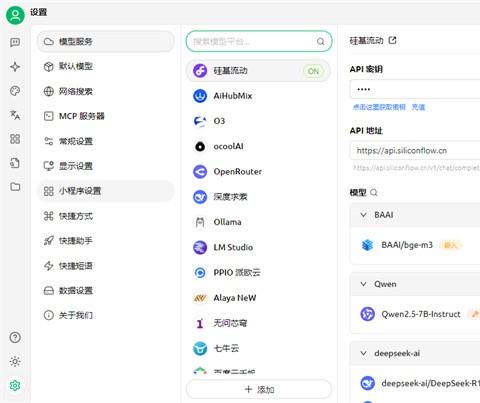The width and height of the screenshot is (480, 403).
Task: Open 数据设置 settings section
Action: tap(105, 290)
